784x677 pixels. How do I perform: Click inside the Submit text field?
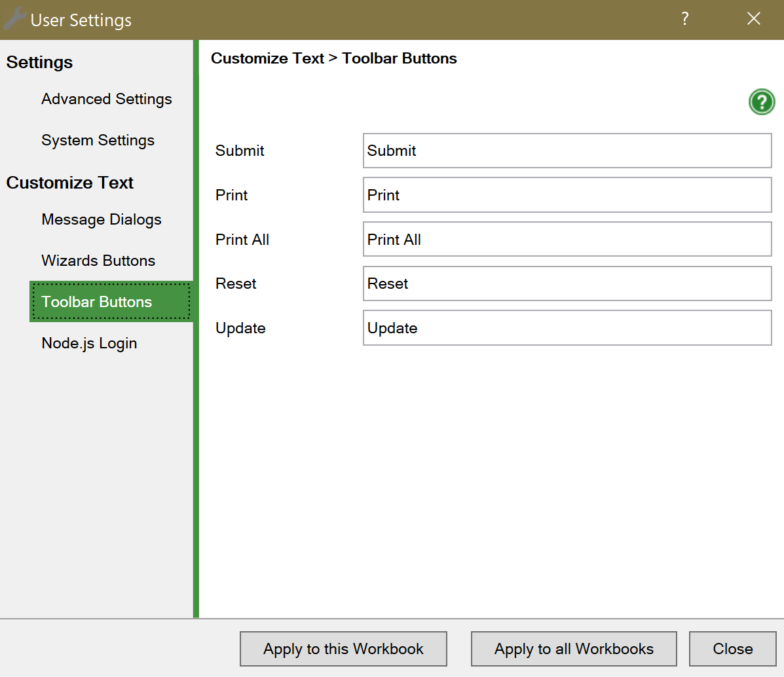tap(567, 151)
